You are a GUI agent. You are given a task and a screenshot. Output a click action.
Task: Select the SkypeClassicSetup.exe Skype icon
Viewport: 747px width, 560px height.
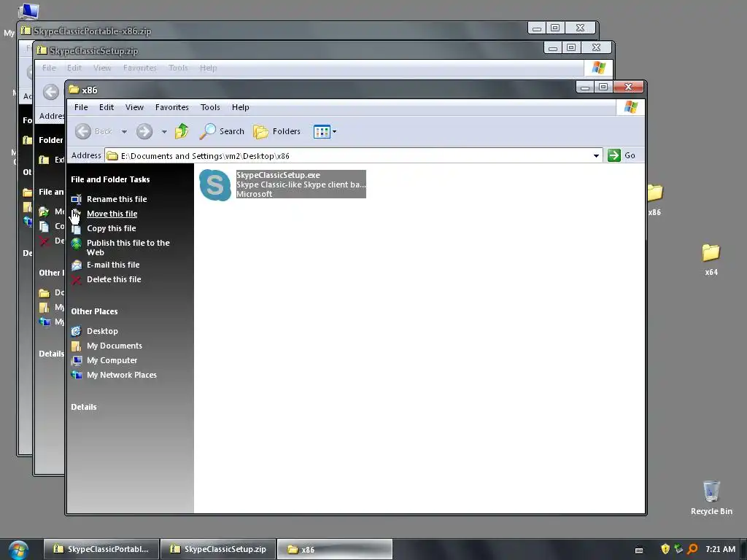click(215, 184)
